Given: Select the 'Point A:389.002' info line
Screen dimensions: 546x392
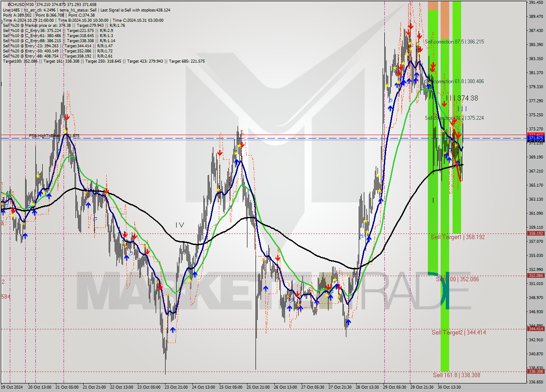Looking at the screenshot, I should click(49, 15).
